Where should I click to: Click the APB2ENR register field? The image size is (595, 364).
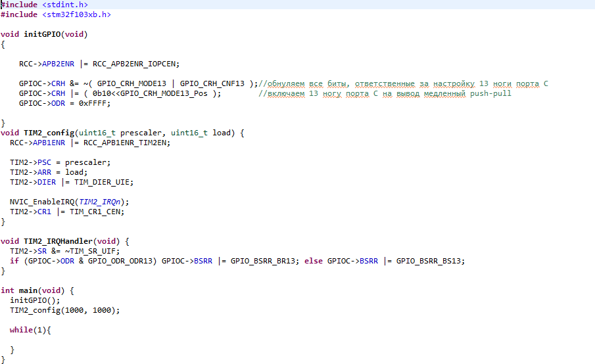click(x=58, y=64)
